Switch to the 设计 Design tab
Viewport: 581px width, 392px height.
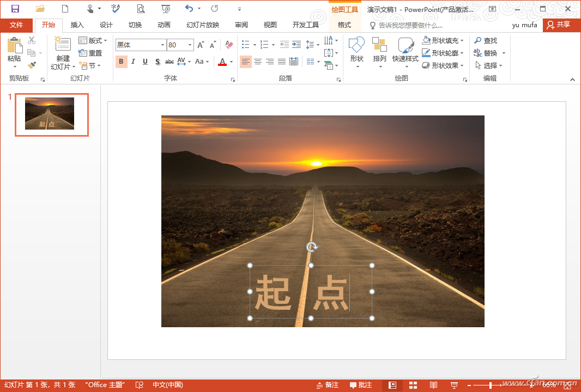coord(106,25)
